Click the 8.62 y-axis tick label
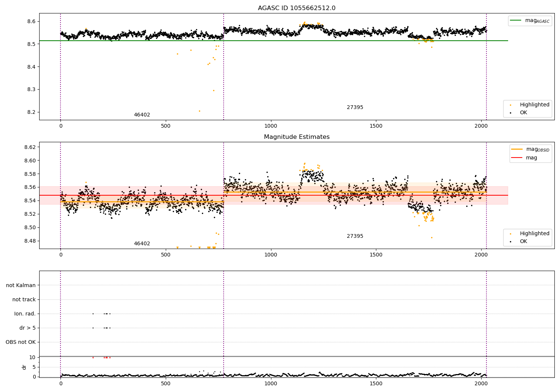Image resolution: width=560 pixels, height=392 pixels. [30, 147]
